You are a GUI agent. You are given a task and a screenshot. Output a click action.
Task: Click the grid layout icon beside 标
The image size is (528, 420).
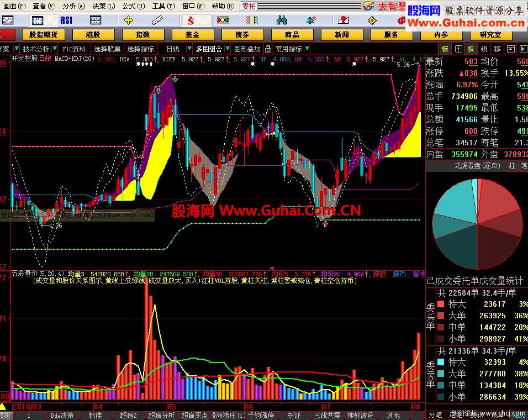(458, 49)
